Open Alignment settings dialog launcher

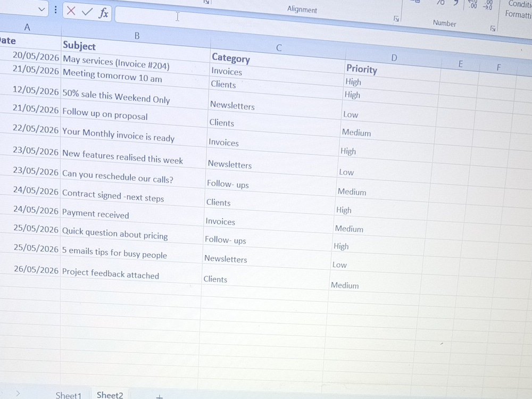(396, 19)
